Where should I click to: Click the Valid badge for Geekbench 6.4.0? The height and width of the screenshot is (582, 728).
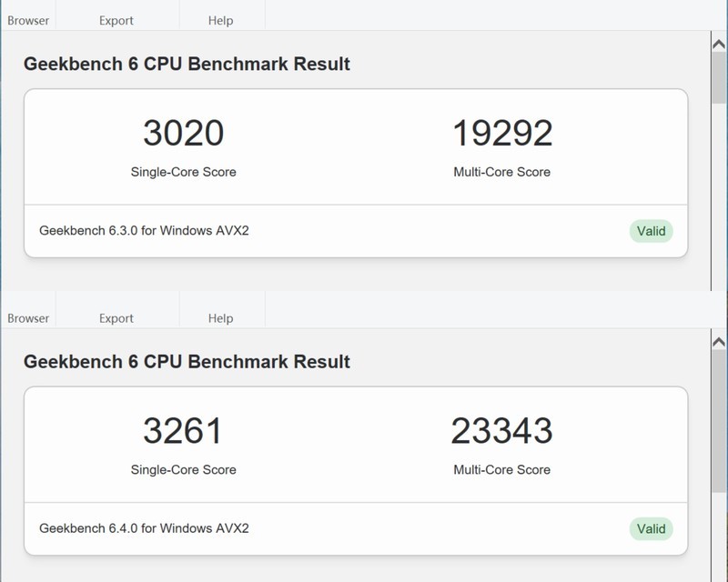pyautogui.click(x=651, y=528)
